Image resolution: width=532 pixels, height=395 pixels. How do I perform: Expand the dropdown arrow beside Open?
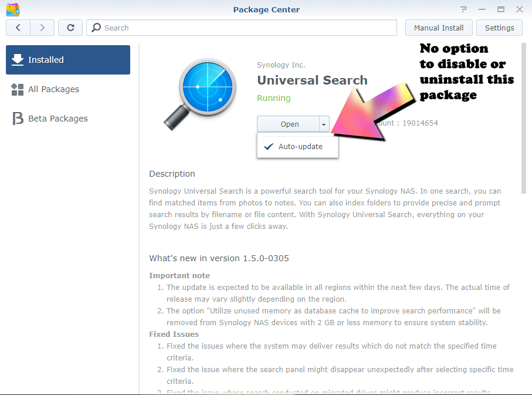(324, 124)
